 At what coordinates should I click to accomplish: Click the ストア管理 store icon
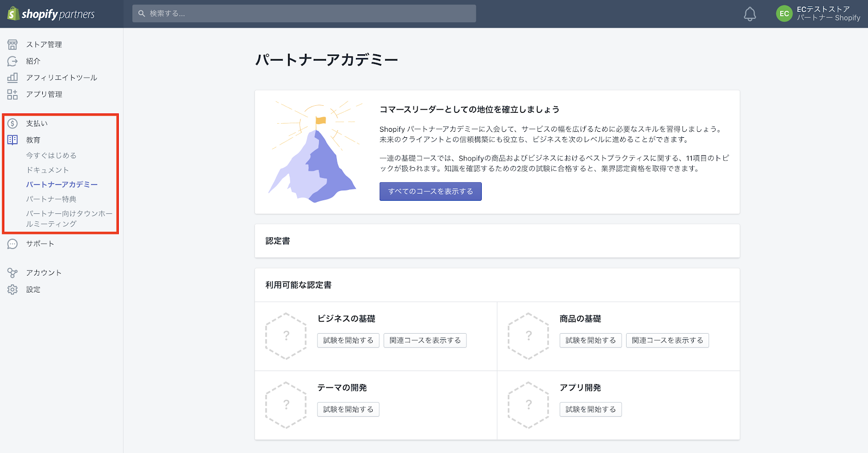point(12,44)
